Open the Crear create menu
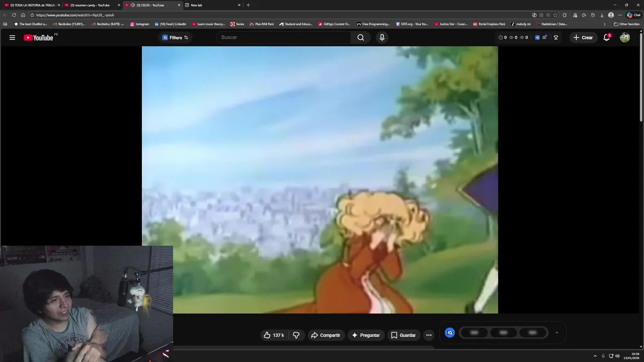Image resolution: width=644 pixels, height=362 pixels. [583, 38]
